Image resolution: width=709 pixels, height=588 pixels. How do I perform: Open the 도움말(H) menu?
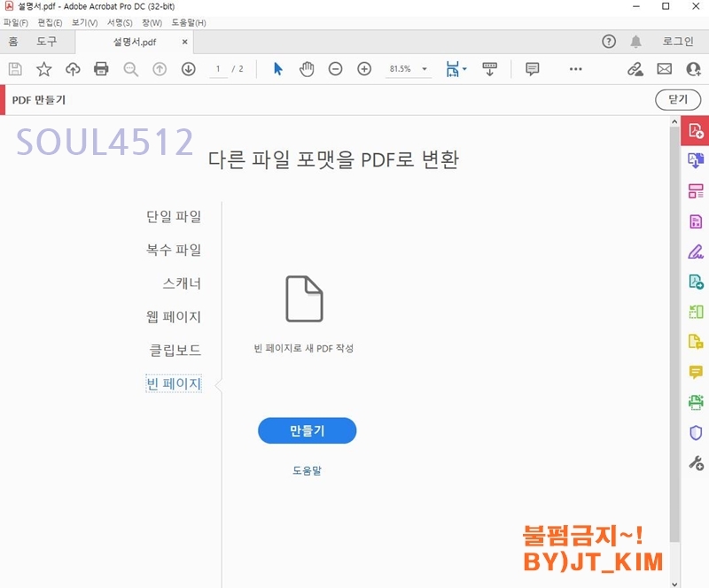coord(189,23)
